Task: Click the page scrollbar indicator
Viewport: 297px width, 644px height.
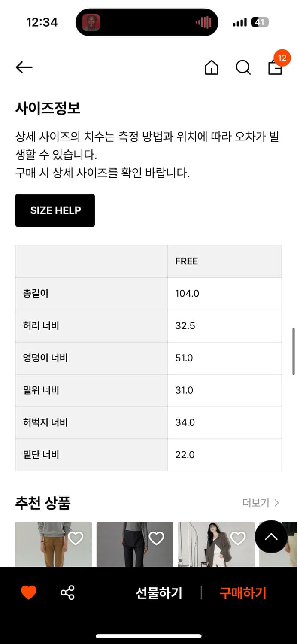Action: [294, 351]
